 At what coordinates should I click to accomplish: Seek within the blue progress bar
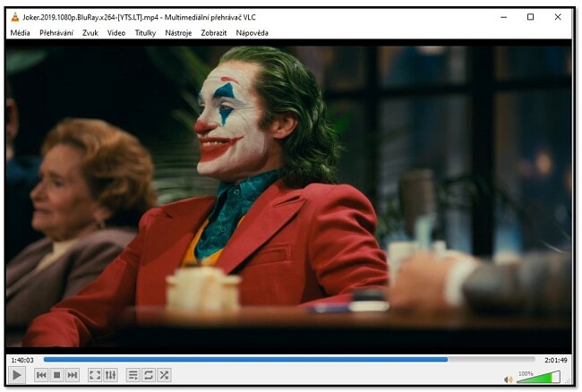(289, 360)
